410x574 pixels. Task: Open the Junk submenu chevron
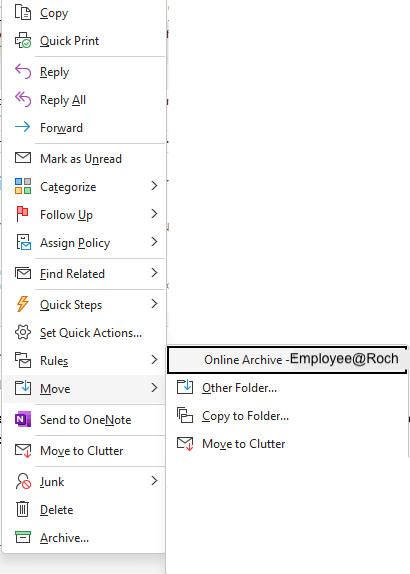[x=154, y=481]
